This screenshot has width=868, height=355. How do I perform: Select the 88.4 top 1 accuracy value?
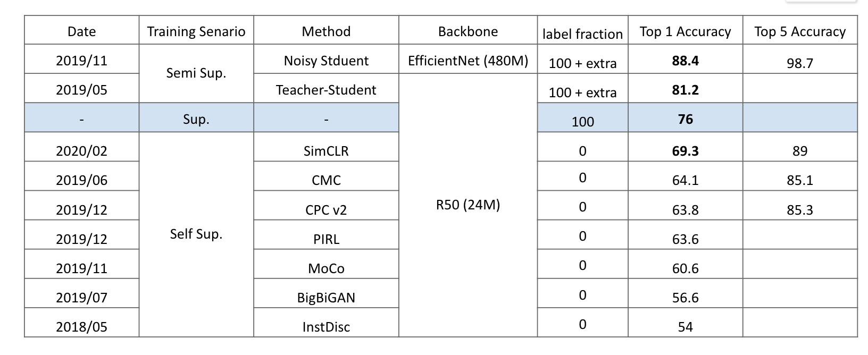click(x=685, y=61)
